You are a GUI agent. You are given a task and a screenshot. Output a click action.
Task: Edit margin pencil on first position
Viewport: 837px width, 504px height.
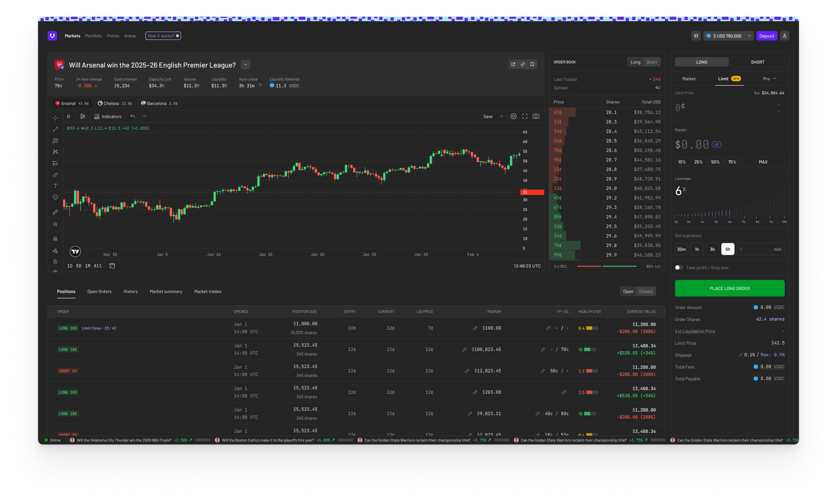coord(475,328)
